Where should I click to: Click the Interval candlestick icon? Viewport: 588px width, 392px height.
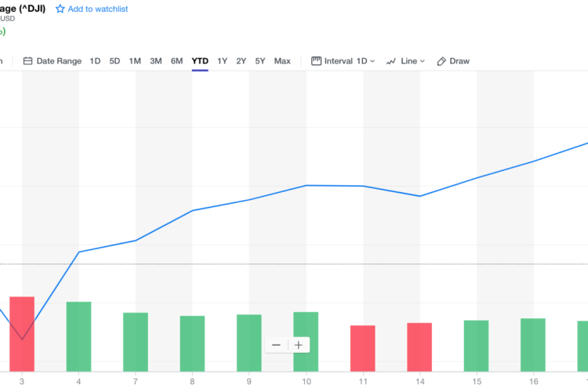click(x=317, y=61)
